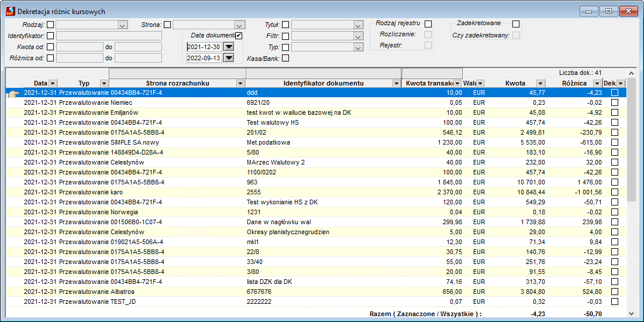This screenshot has width=644, height=322.
Task: Open the Waluta column filter arrow
Action: [x=480, y=84]
